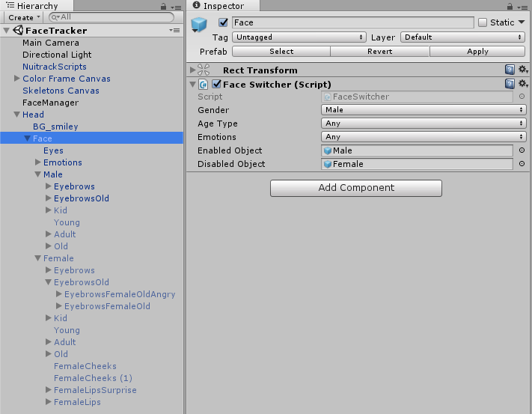Viewport: 532px width, 414px height.
Task: Open object picker for Script field
Action: click(522, 97)
